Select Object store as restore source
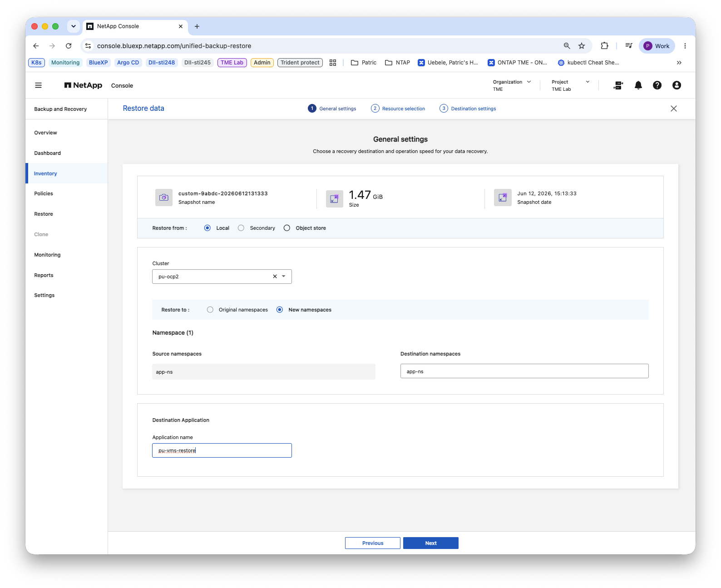The height and width of the screenshot is (588, 721). pos(287,228)
